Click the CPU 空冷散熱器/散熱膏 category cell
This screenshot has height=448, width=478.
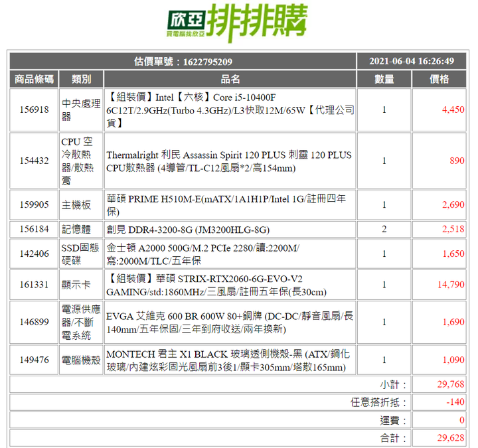click(x=81, y=161)
